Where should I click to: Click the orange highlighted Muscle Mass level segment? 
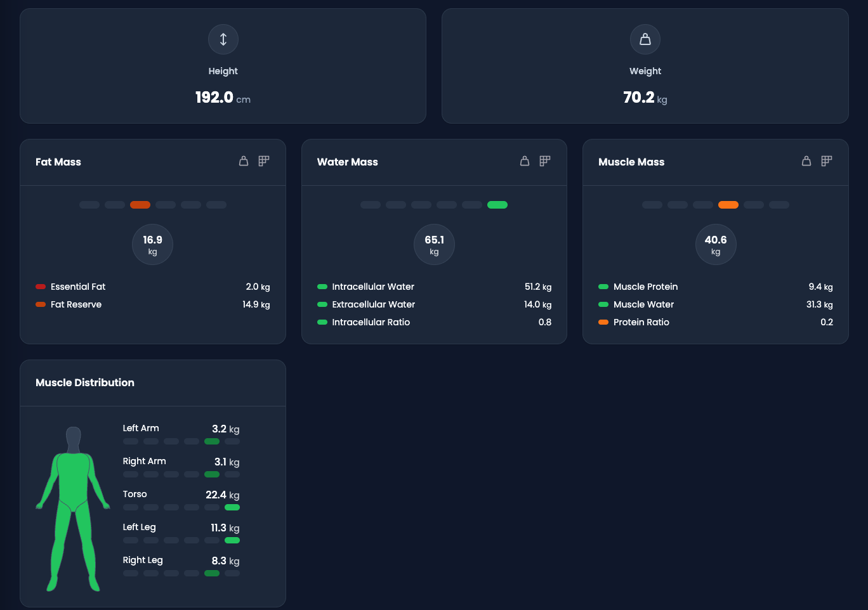[728, 205]
